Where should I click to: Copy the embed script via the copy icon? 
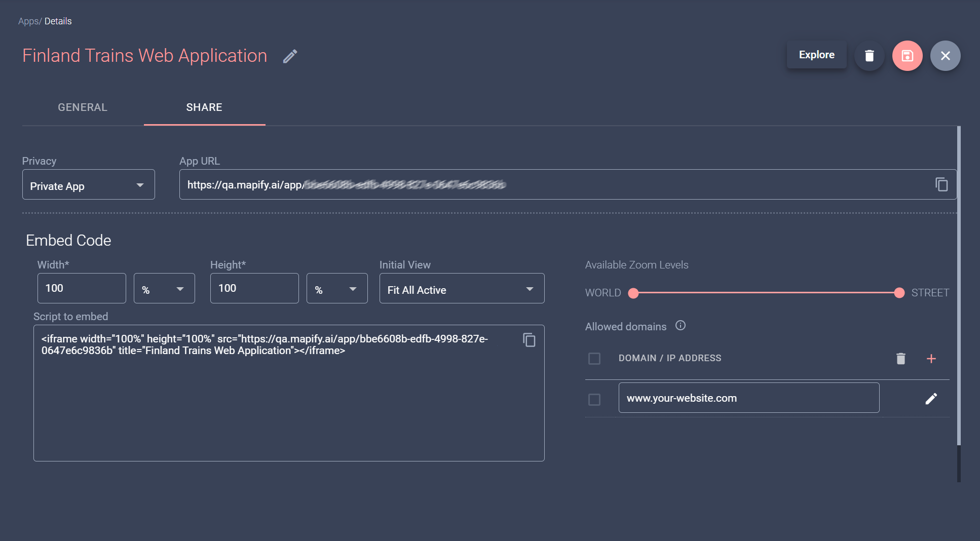tap(529, 340)
